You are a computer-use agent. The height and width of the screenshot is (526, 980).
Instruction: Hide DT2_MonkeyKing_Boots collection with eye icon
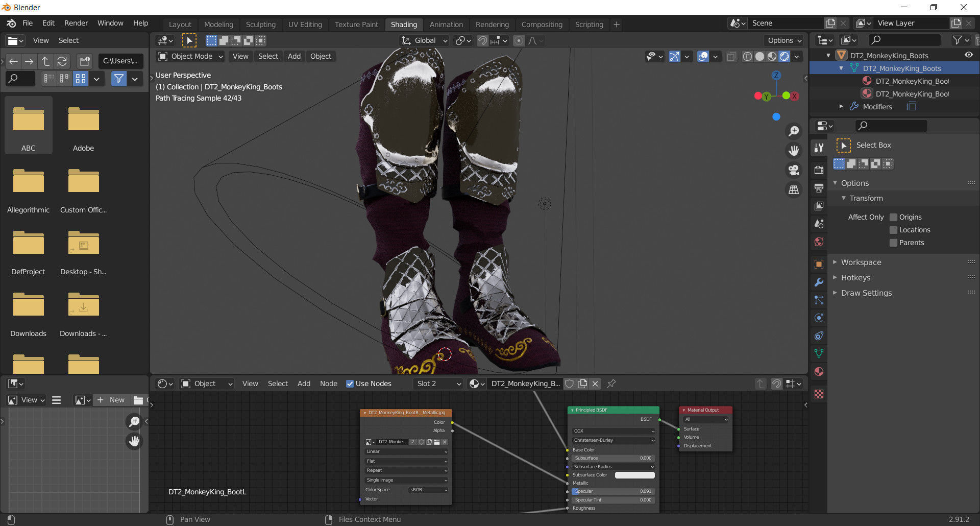[x=968, y=55]
